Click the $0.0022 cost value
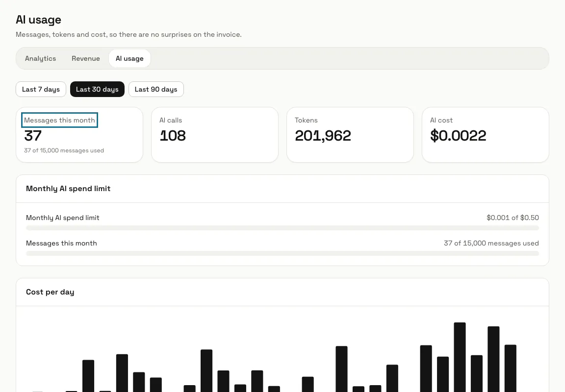This screenshot has height=392, width=565. click(x=459, y=136)
